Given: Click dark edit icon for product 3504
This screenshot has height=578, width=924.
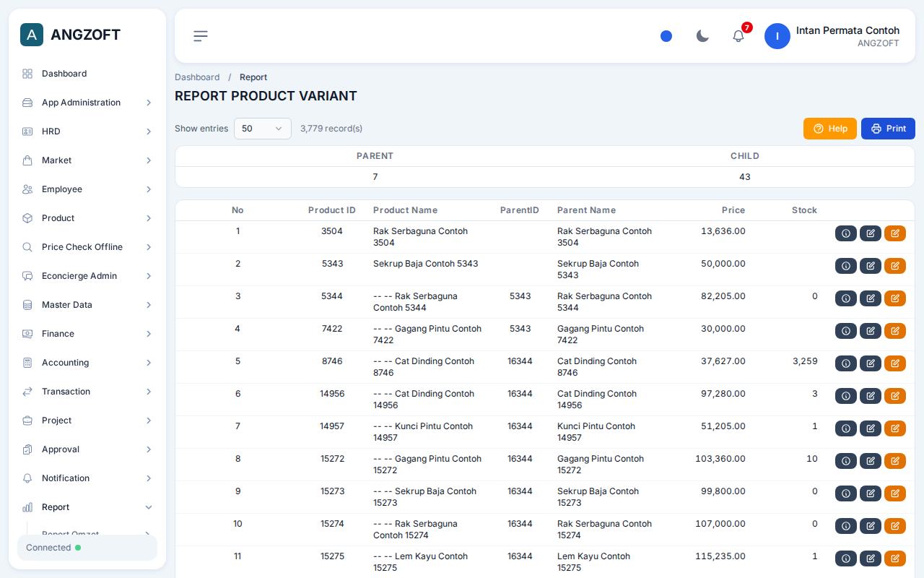Looking at the screenshot, I should tap(871, 233).
